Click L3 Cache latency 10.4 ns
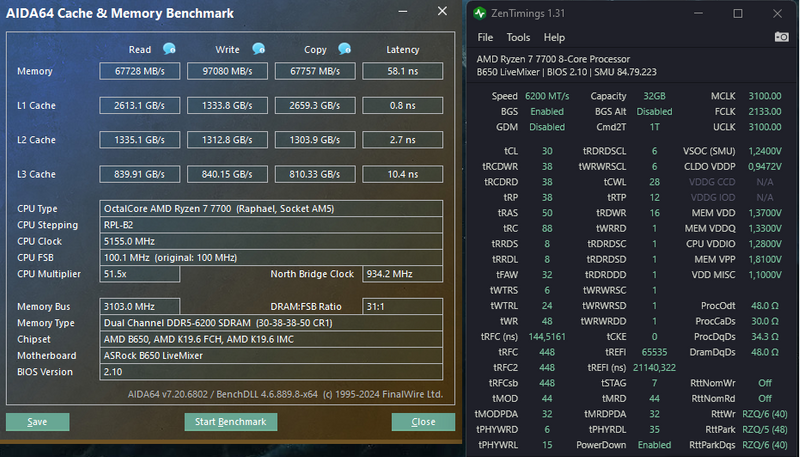The height and width of the screenshot is (457, 800). [403, 174]
